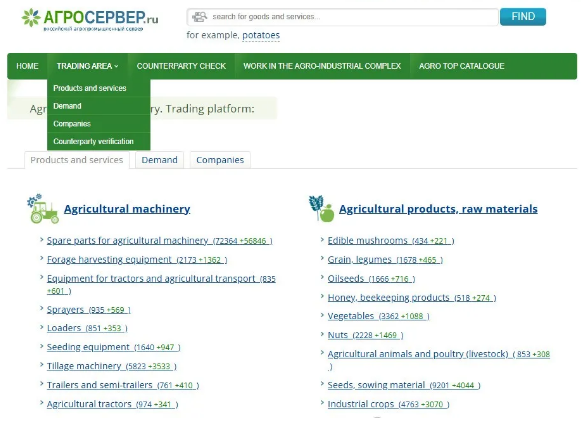Open Forage harvesting equipment link
Viewport: 581px width, 427px height.
click(137, 259)
